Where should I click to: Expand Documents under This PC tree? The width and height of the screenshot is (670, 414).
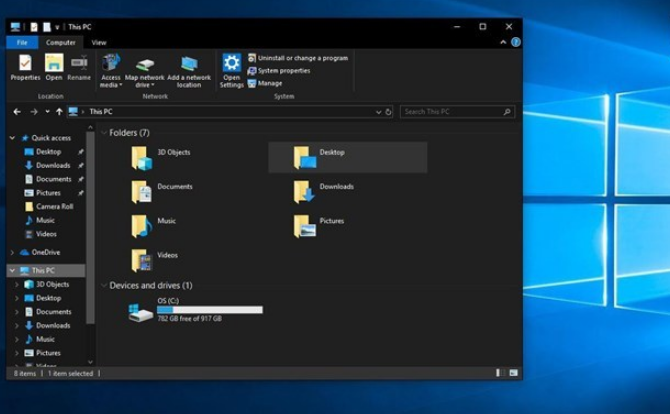click(17, 311)
